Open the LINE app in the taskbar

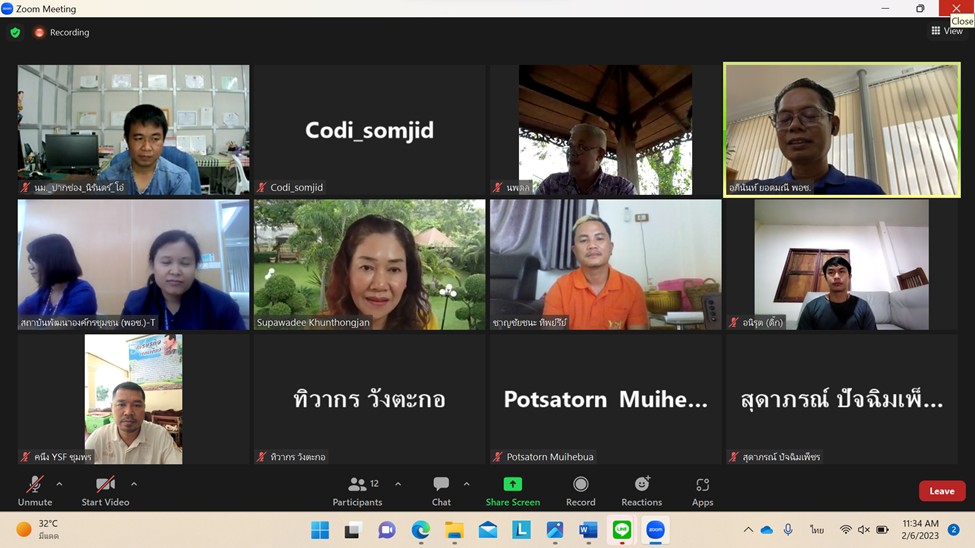point(622,530)
